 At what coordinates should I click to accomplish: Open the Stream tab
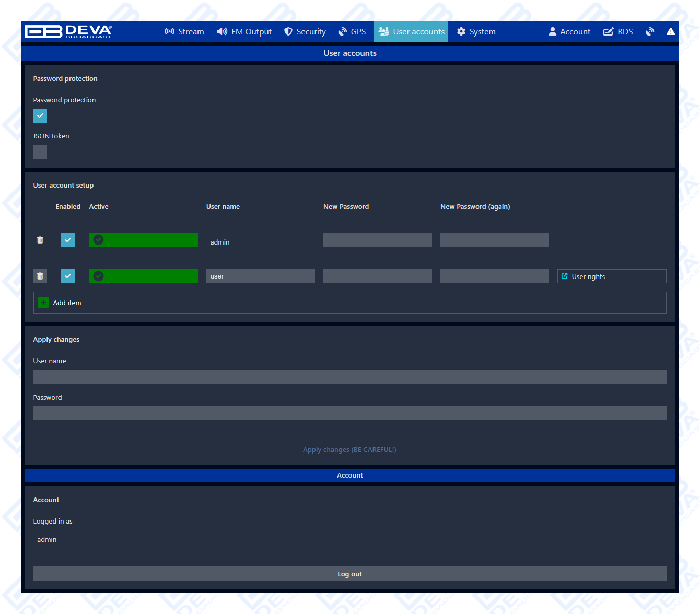(184, 32)
